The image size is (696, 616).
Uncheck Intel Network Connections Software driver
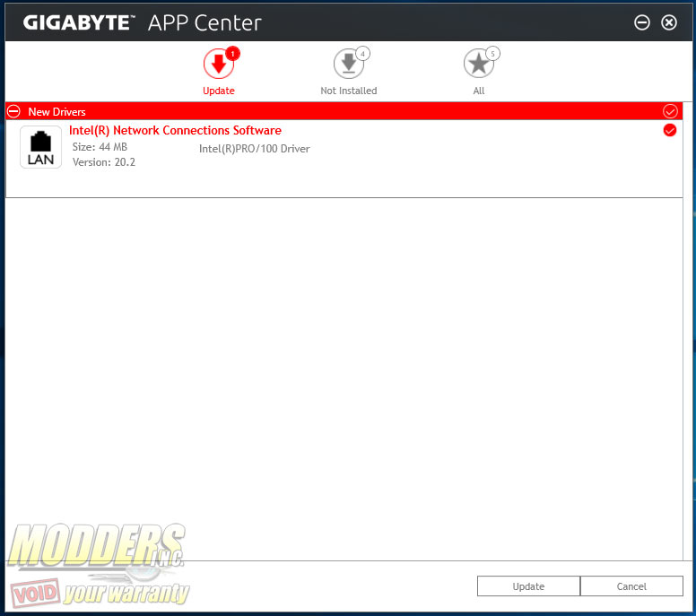coord(669,131)
